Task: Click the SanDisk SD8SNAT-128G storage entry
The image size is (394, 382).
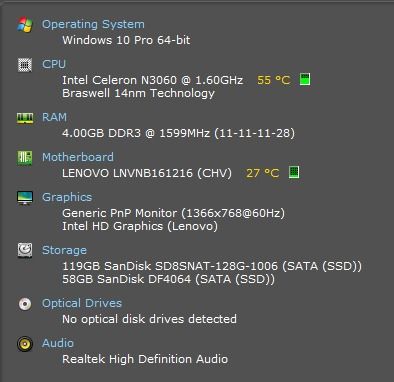Action: click(212, 266)
